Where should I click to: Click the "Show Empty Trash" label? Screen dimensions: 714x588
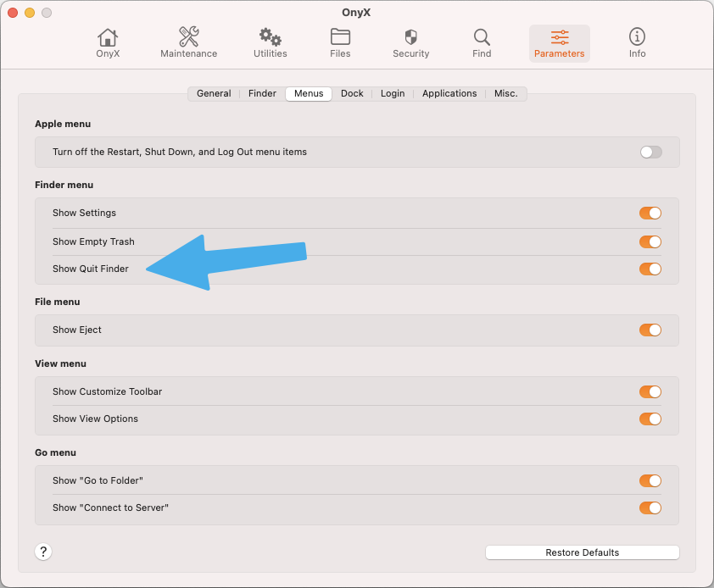93,241
